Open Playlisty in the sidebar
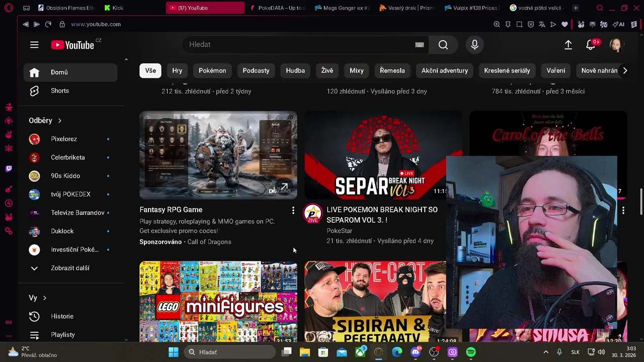 tap(70, 335)
